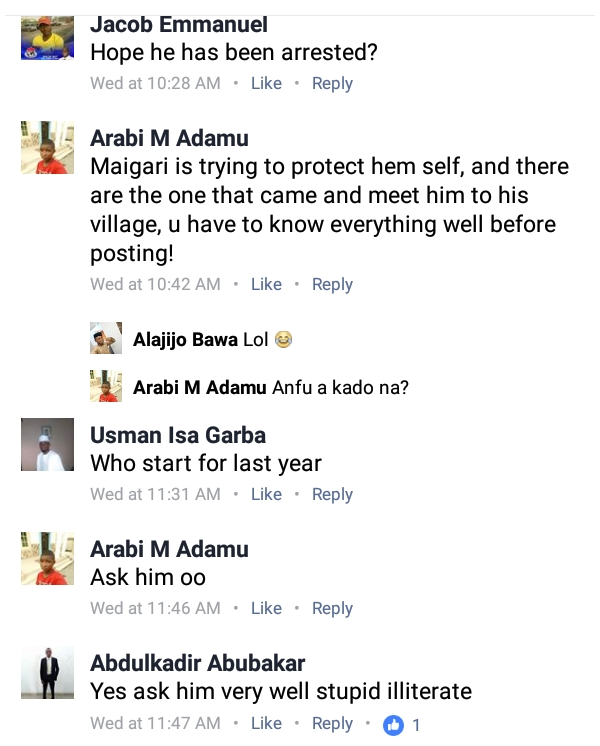Open Jacob Emmanuel's profile picture
The height and width of the screenshot is (746, 600).
[47, 40]
